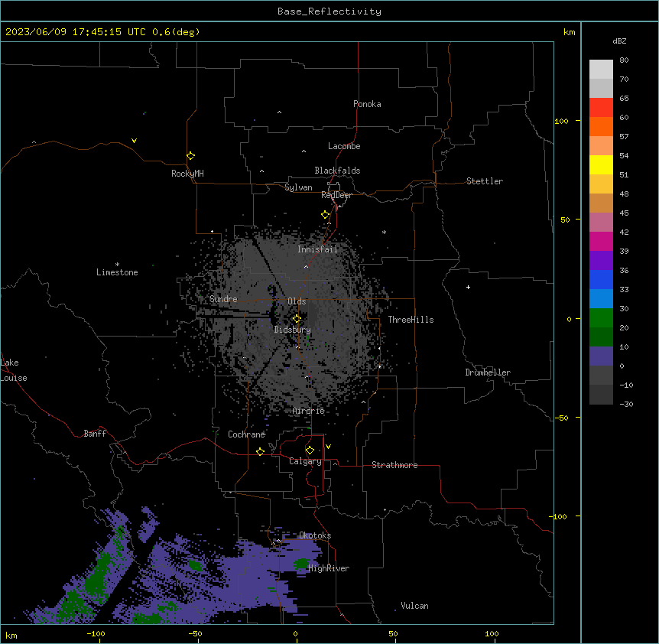
Task: Click the light gray 80 dBZ swatch
Action: coord(601,70)
